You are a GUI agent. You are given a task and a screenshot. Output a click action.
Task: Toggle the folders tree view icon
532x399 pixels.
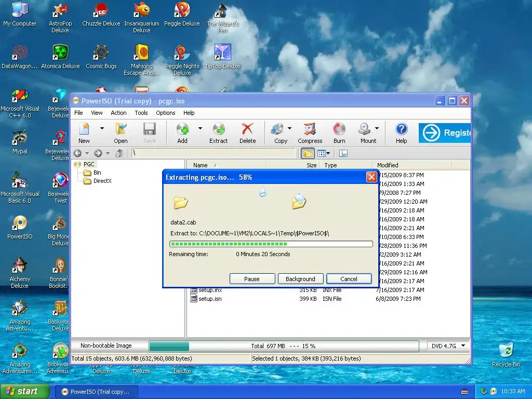click(308, 153)
